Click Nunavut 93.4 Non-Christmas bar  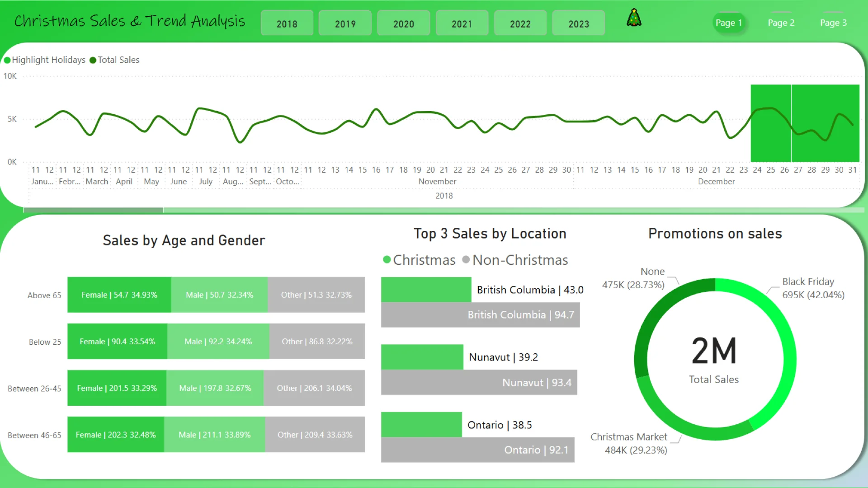479,382
